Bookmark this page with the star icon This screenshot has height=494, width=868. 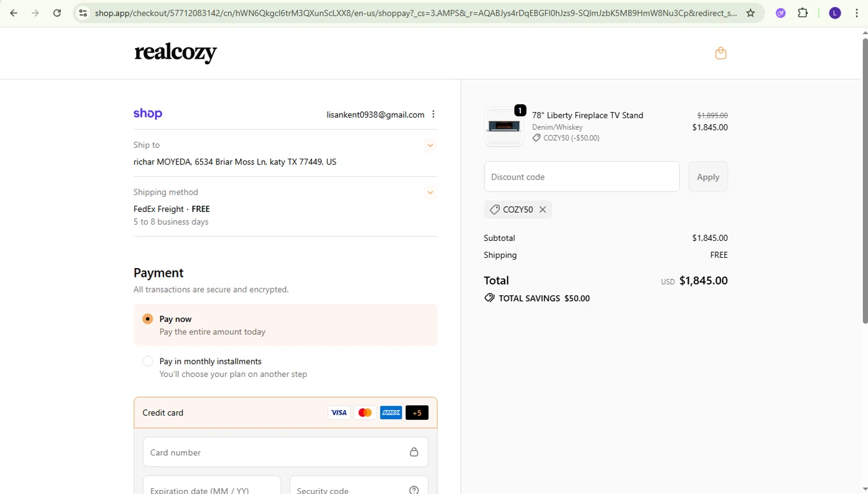click(x=751, y=13)
